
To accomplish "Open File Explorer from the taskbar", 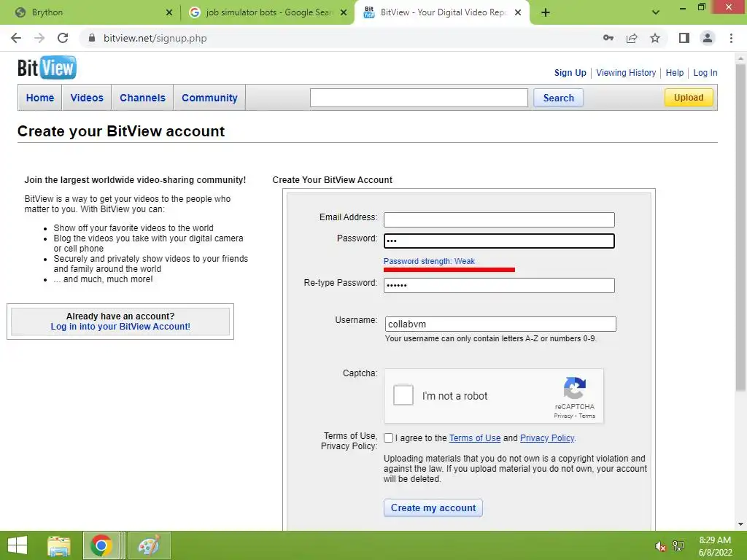I will [59, 545].
